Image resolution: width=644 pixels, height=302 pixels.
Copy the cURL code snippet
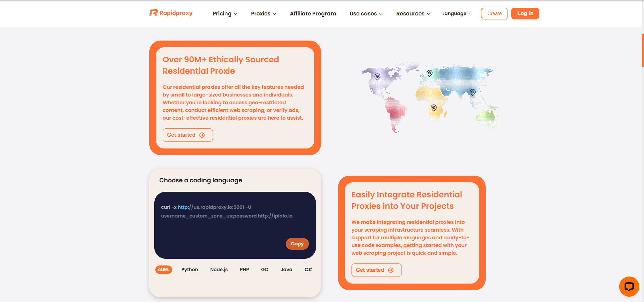(297, 244)
